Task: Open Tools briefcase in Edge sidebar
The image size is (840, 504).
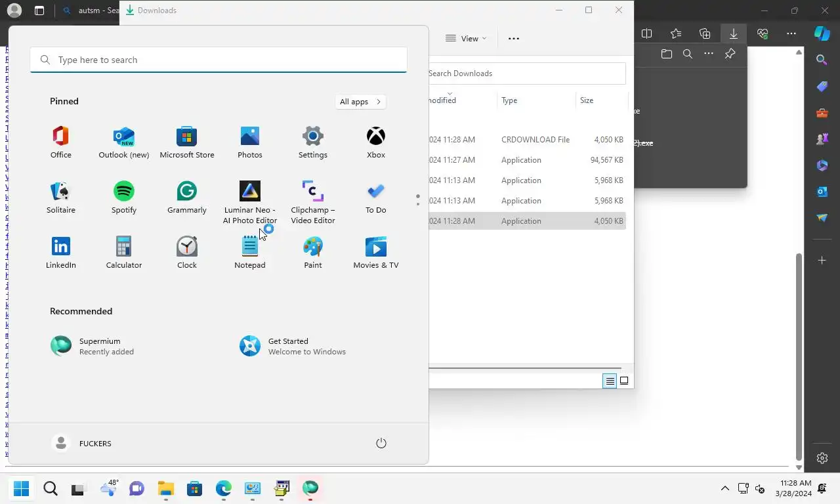Action: [822, 113]
